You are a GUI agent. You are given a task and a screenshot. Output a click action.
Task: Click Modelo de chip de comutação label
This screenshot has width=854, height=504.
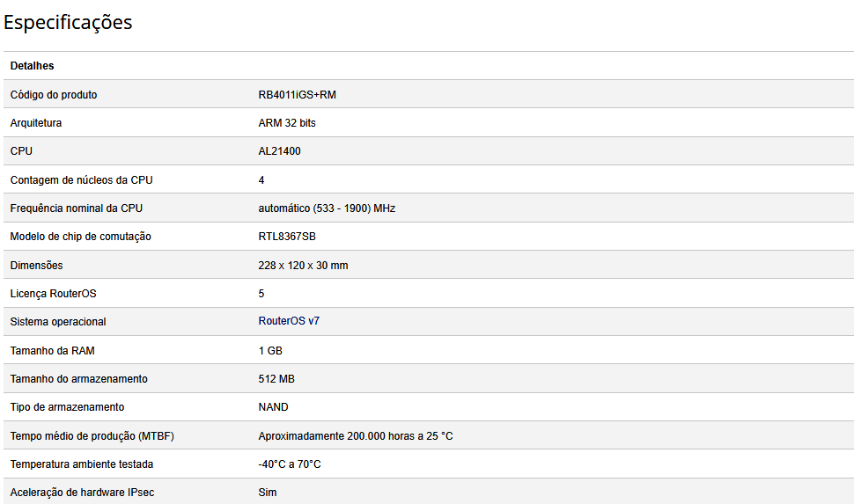click(81, 237)
